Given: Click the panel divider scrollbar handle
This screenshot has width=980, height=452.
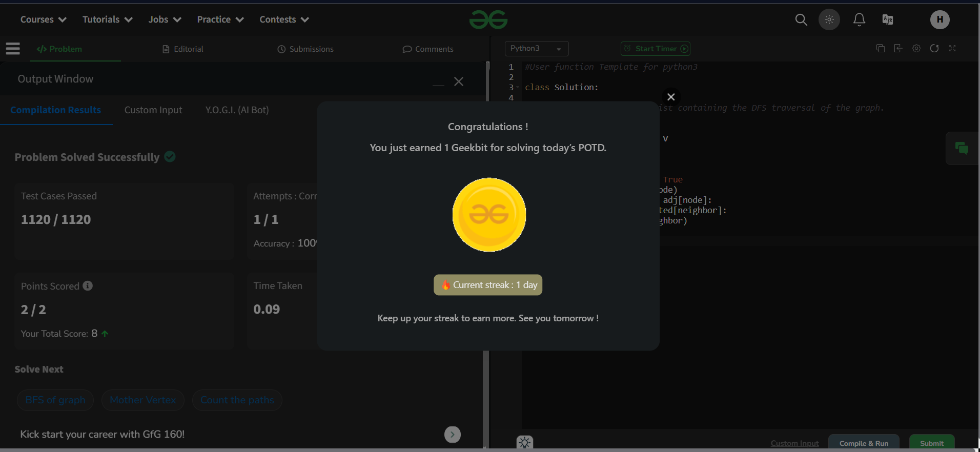Looking at the screenshot, I should pos(486,400).
